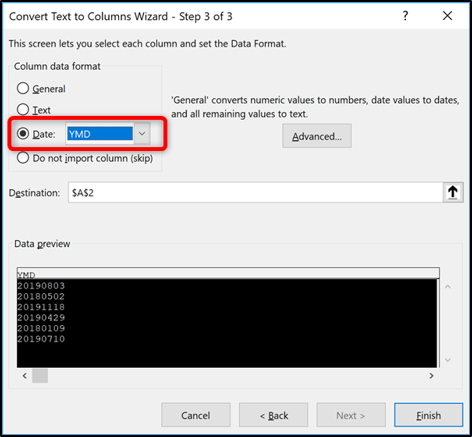Click the preview vertical scroll up arrow
472x437 pixels.
pyautogui.click(x=448, y=287)
